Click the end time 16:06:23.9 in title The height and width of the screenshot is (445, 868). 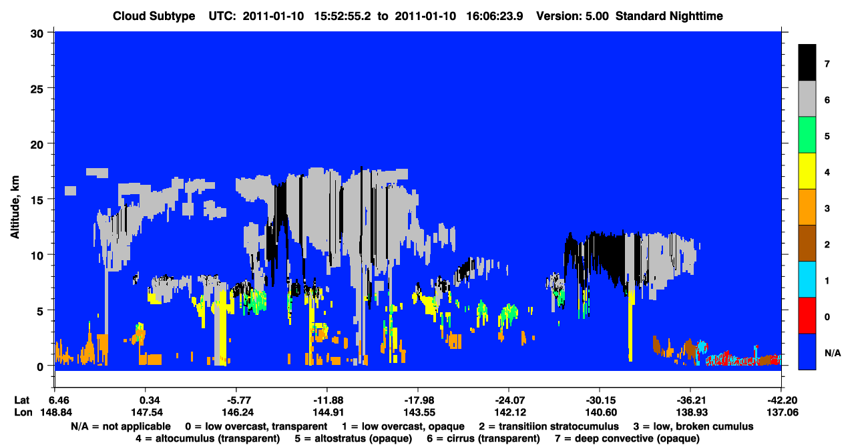pyautogui.click(x=495, y=15)
